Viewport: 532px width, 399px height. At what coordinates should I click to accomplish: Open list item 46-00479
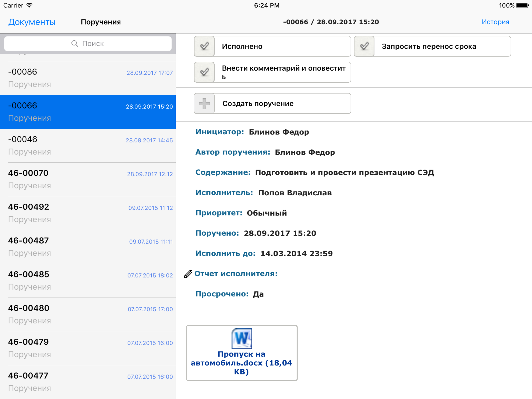click(x=88, y=348)
